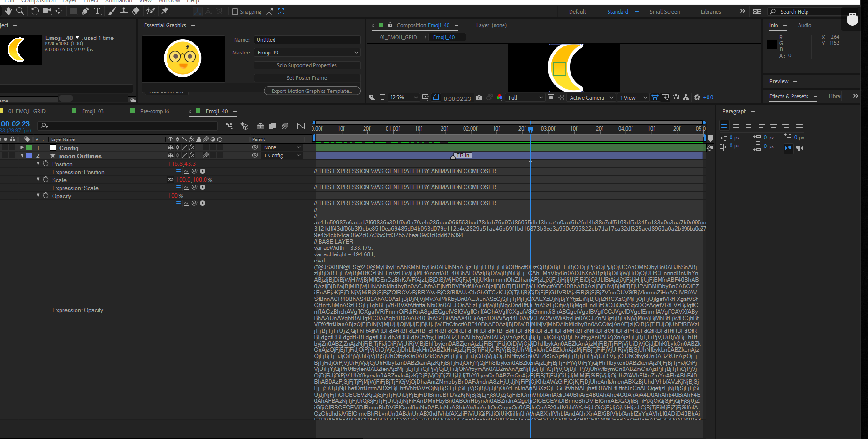Image resolution: width=868 pixels, height=439 pixels.
Task: Toggle Region of Interest in the viewer
Action: (551, 98)
